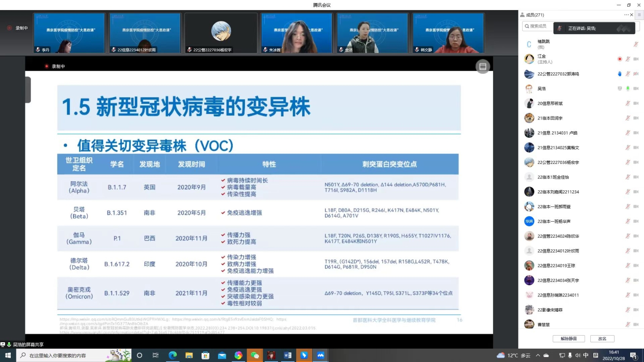Viewport: 644px width, 362px height.
Task: Click the camera icon for 20信息邢若斌
Action: [x=636, y=103]
